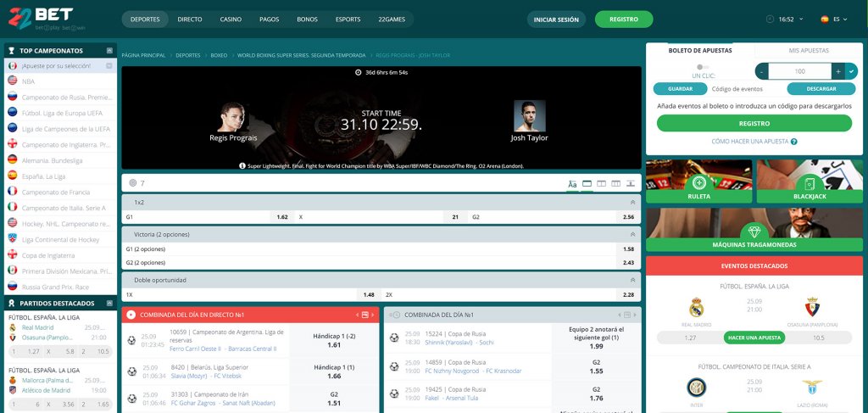
Task: Open the 22GAMES menu item
Action: [392, 20]
